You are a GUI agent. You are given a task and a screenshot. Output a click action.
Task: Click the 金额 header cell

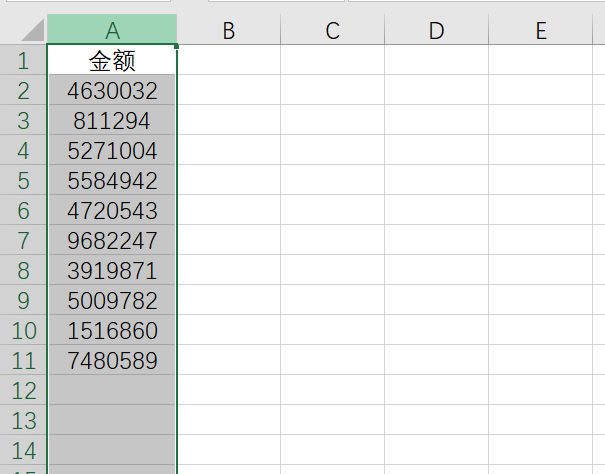(x=112, y=60)
